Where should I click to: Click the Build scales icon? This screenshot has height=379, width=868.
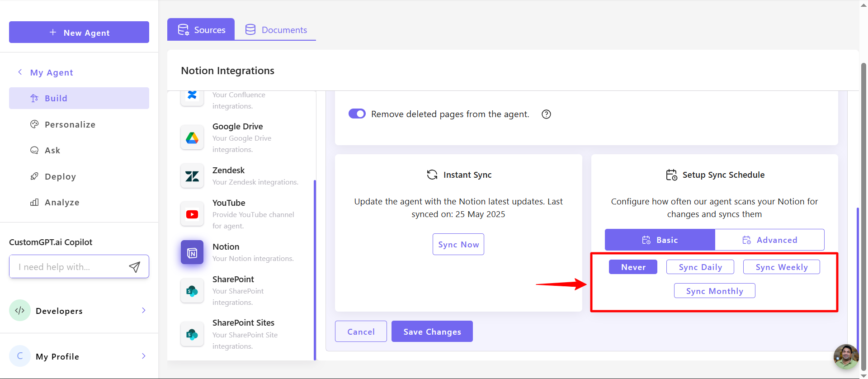click(x=34, y=98)
